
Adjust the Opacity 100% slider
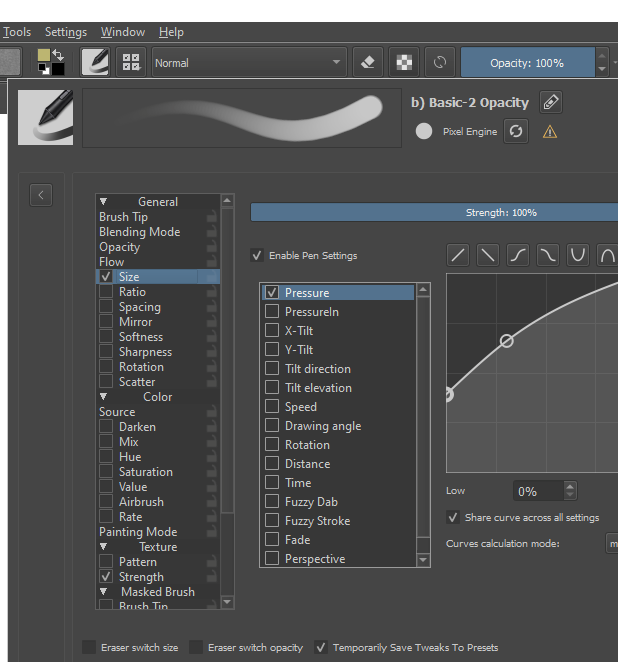point(528,62)
